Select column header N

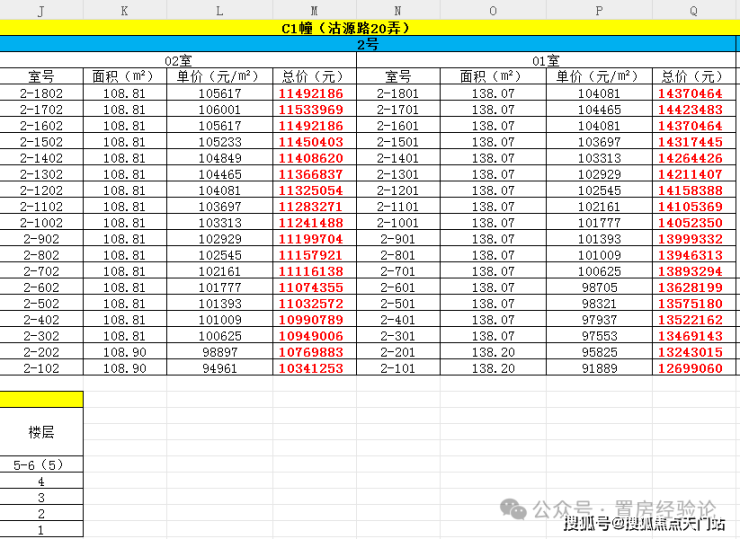398,10
